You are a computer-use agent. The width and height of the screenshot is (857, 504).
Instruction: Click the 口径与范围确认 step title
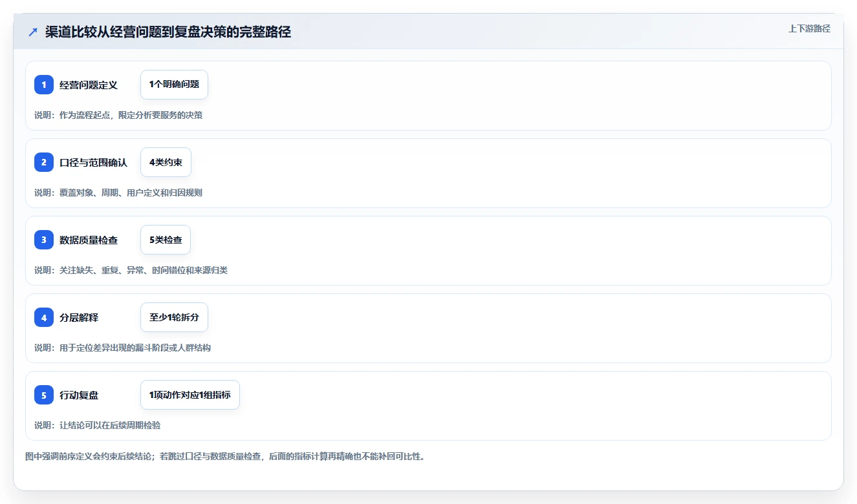pos(94,162)
